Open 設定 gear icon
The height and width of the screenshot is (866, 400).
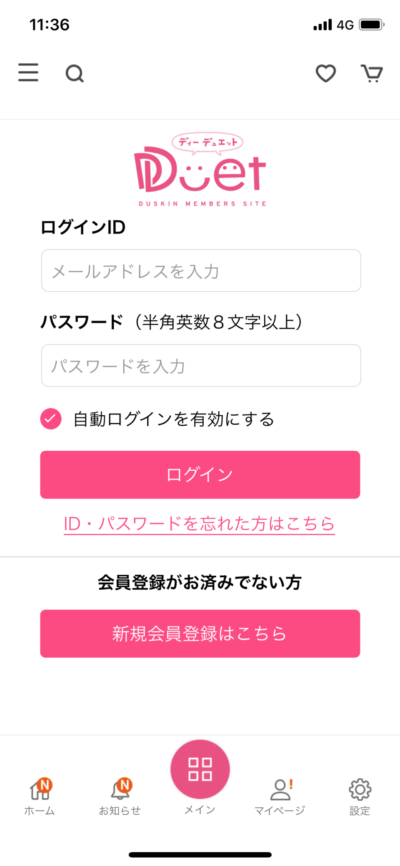tap(360, 790)
